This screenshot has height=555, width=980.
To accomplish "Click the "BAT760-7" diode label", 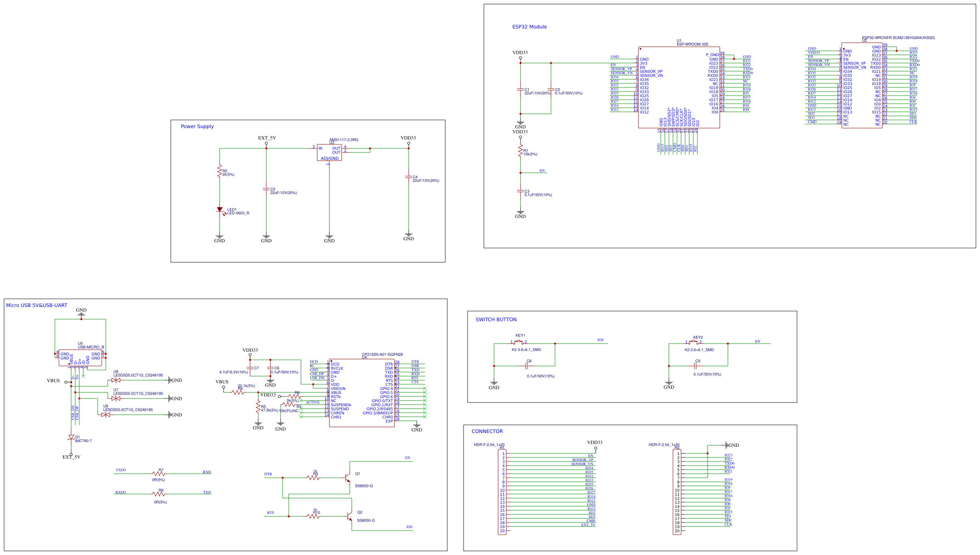I will [83, 441].
